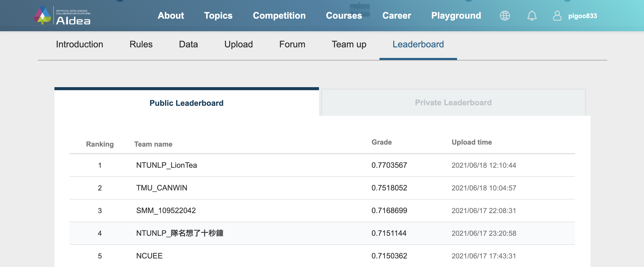644x267 pixels.
Task: Open notifications bell icon
Action: coord(532,16)
